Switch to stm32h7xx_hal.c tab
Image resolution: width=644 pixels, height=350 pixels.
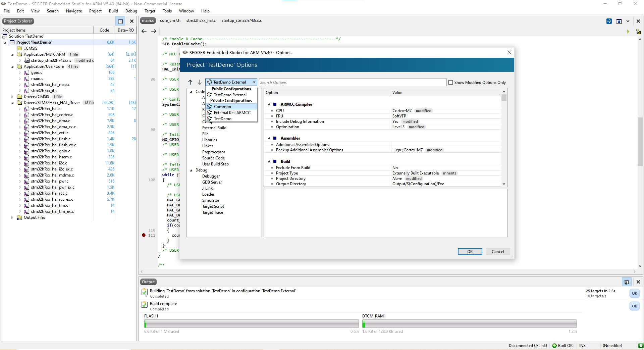coord(201,20)
